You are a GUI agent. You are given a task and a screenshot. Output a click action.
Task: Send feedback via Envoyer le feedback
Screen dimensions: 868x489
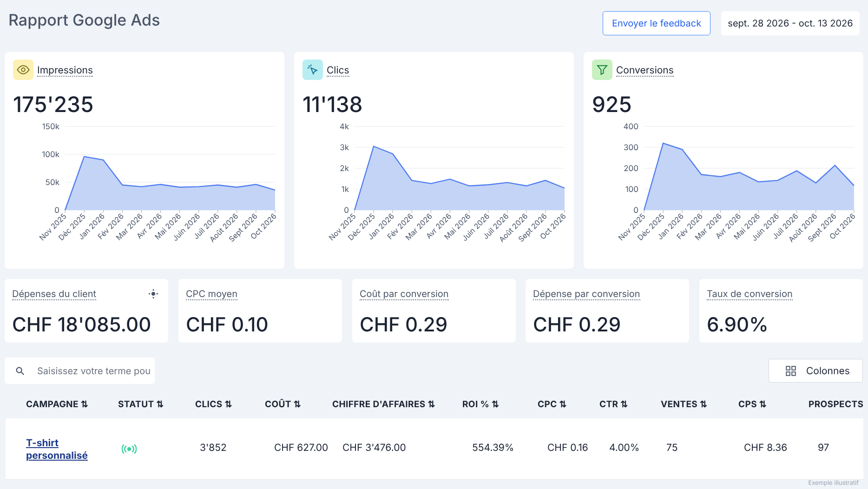[x=657, y=23]
